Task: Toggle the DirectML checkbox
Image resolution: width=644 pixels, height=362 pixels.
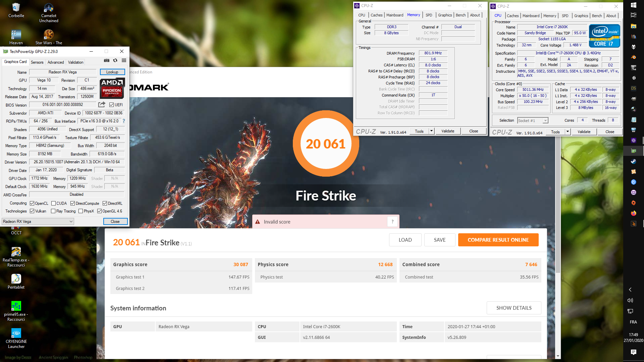Action: pos(105,203)
